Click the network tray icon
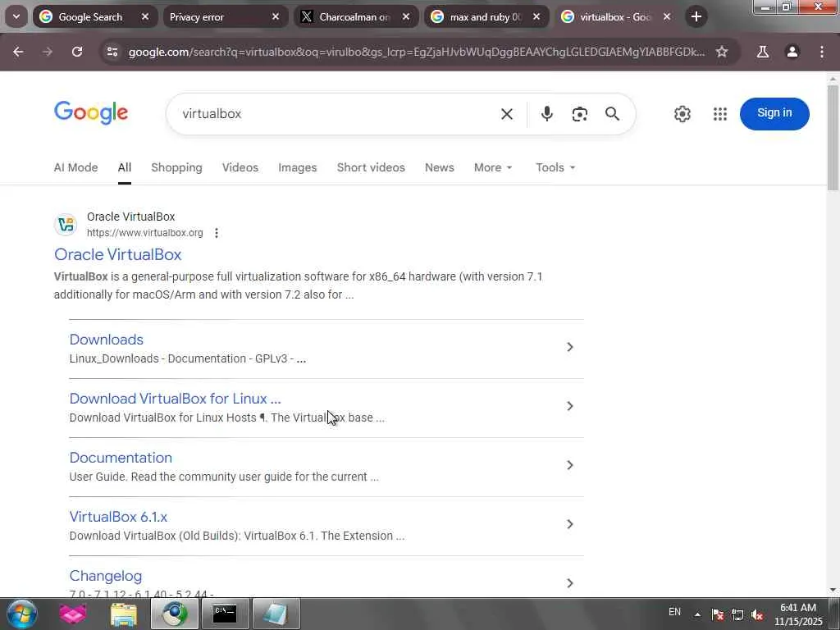 point(737,614)
